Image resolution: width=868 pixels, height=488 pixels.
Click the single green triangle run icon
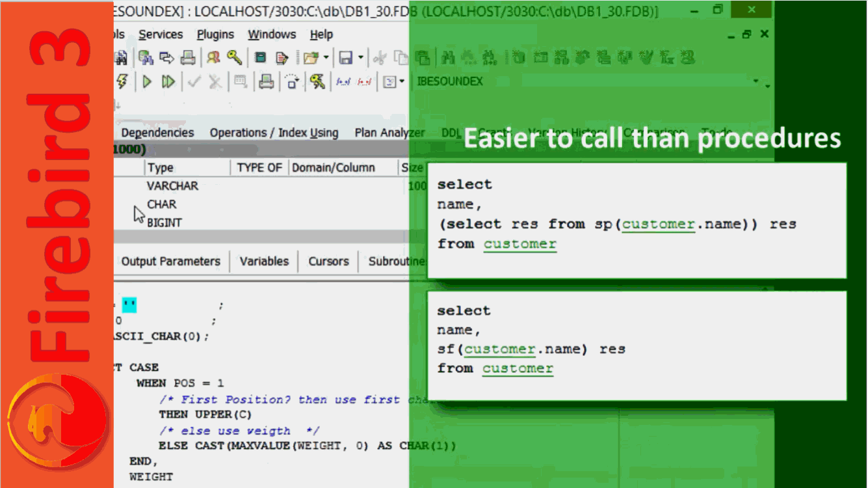pos(147,81)
